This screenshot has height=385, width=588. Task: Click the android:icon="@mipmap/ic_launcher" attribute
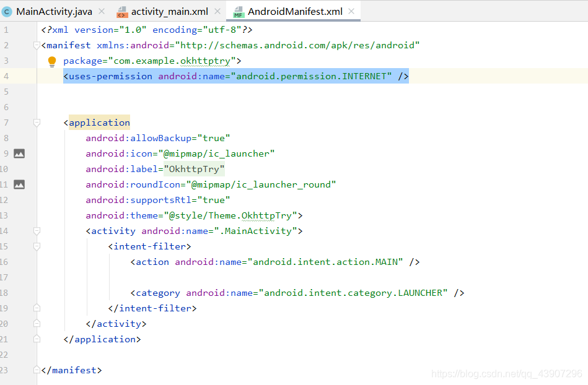click(x=180, y=154)
